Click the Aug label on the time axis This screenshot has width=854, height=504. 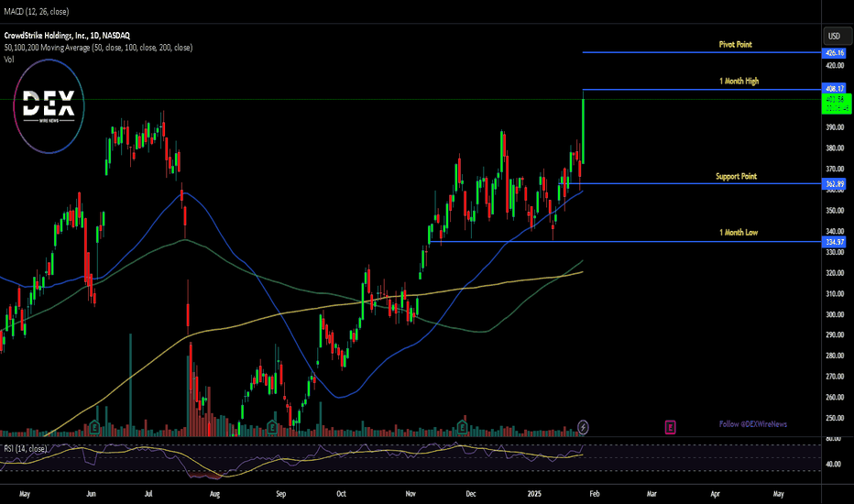214,494
